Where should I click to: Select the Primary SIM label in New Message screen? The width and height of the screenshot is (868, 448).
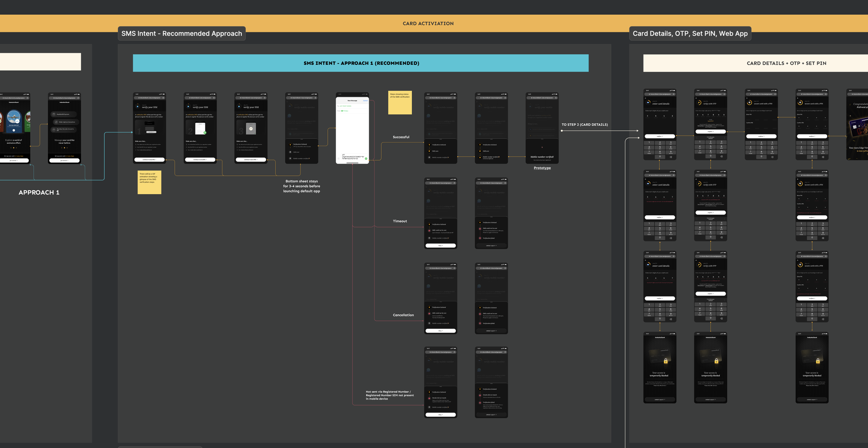point(345,111)
